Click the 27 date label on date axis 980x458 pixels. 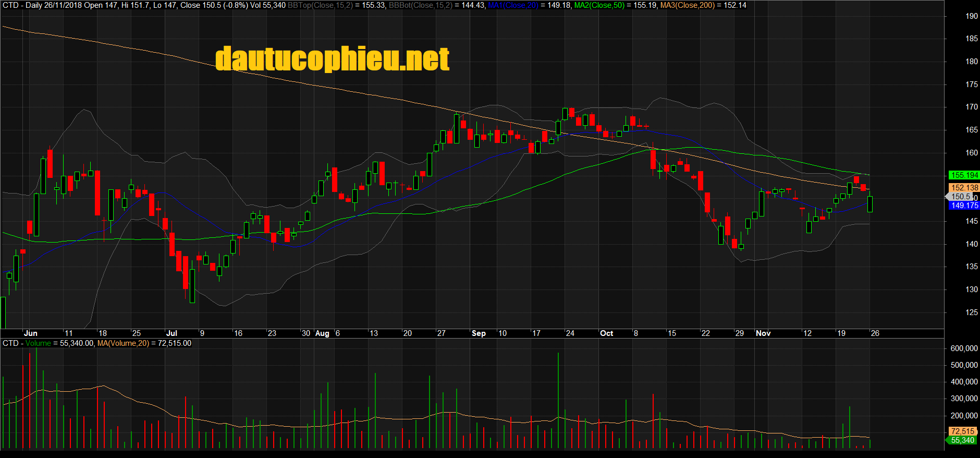click(442, 333)
